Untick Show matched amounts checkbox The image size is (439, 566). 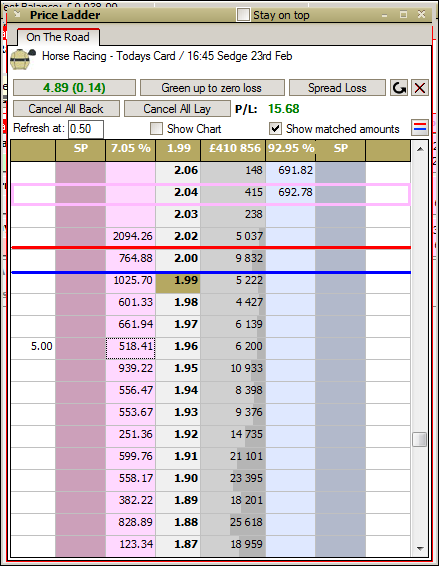click(275, 129)
